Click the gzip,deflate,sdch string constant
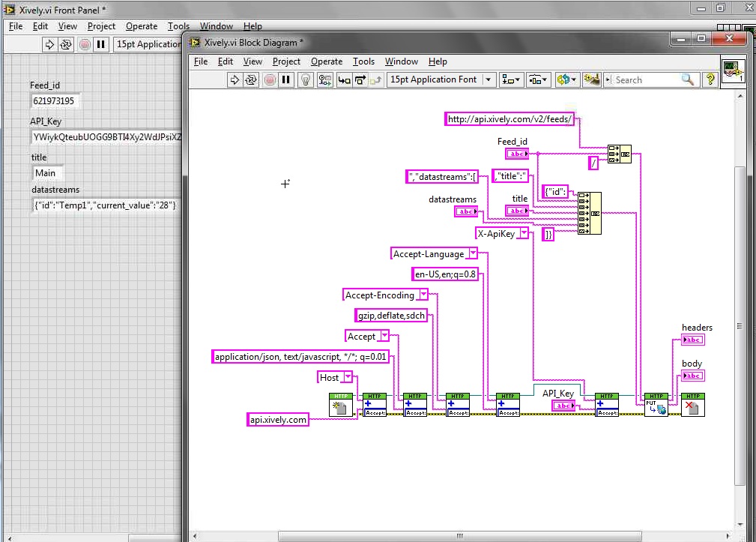The height and width of the screenshot is (542, 756). (391, 316)
